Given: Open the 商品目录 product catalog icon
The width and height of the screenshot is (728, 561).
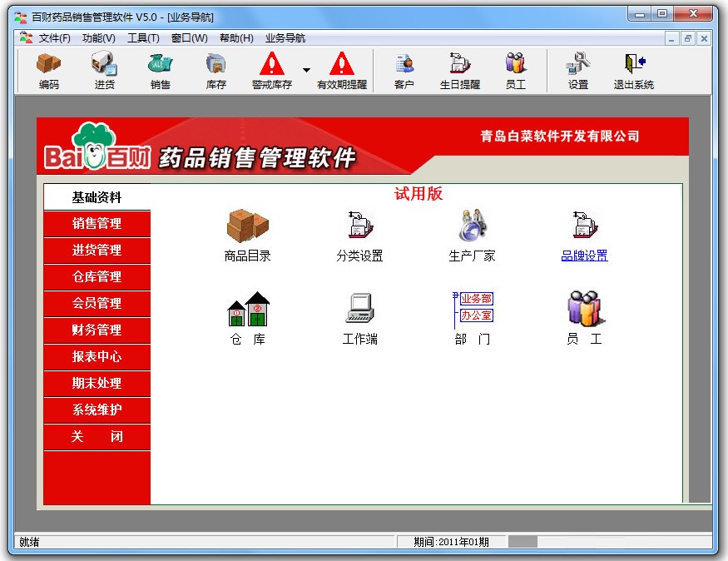Looking at the screenshot, I should coord(247,236).
